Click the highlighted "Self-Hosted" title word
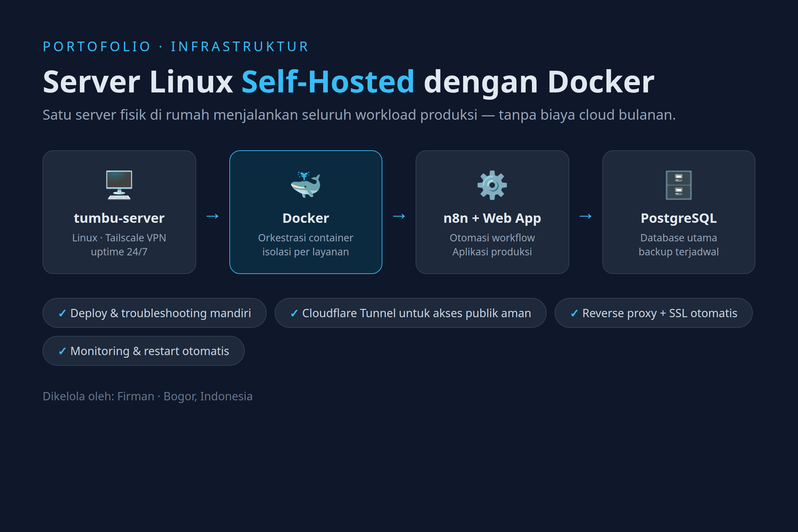This screenshot has width=798, height=532. pyautogui.click(x=328, y=82)
